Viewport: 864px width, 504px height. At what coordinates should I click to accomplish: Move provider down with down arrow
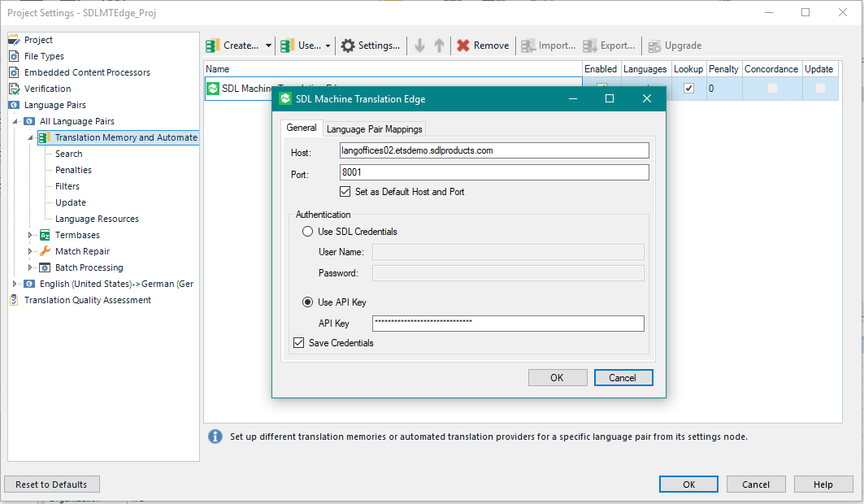pyautogui.click(x=420, y=46)
